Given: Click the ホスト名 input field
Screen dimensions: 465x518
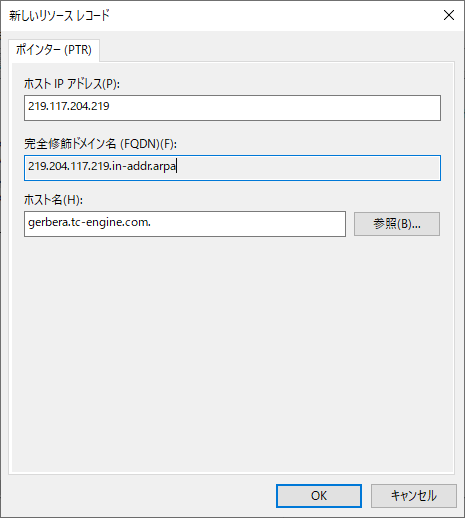Looking at the screenshot, I should (185, 224).
